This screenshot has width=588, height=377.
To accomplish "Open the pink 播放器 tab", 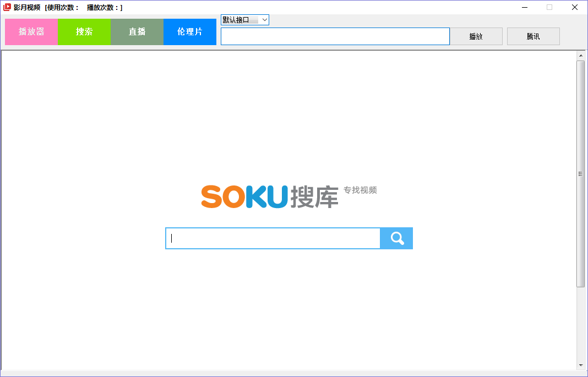I will click(x=31, y=32).
